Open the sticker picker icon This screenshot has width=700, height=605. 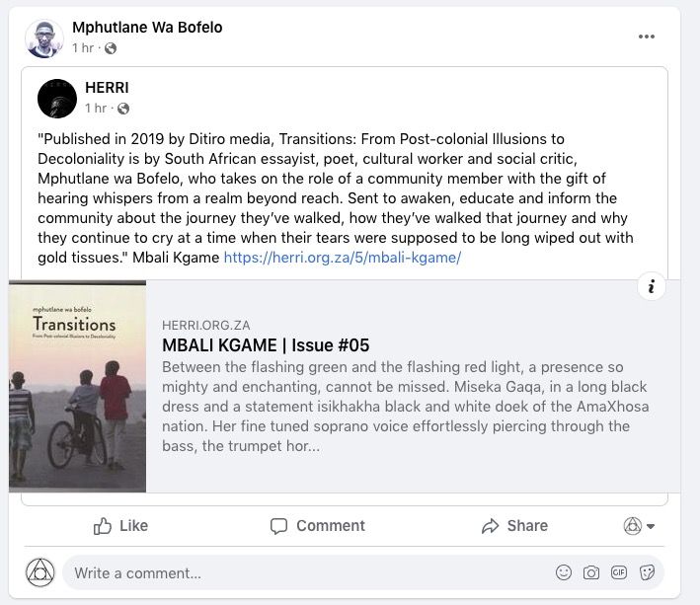647,572
